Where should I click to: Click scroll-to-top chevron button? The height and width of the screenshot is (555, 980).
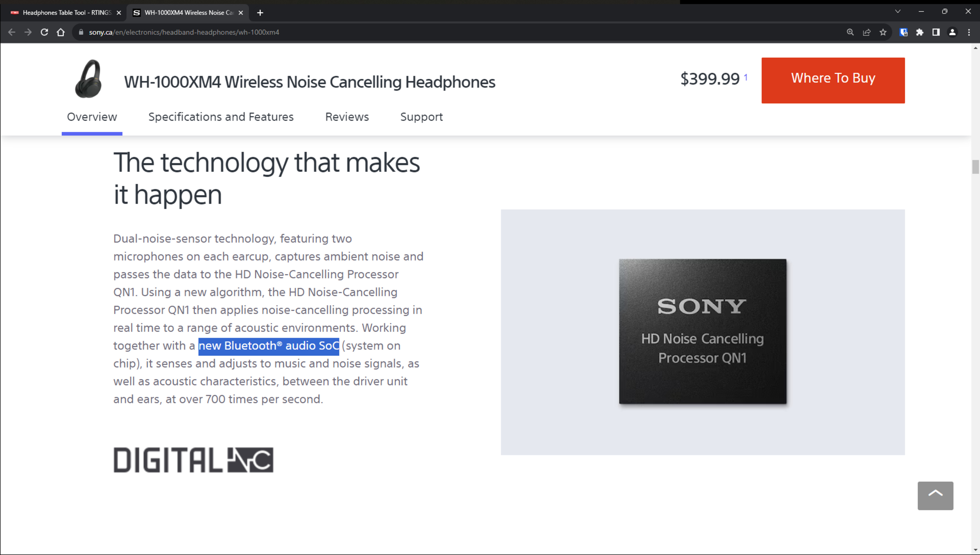tap(935, 496)
